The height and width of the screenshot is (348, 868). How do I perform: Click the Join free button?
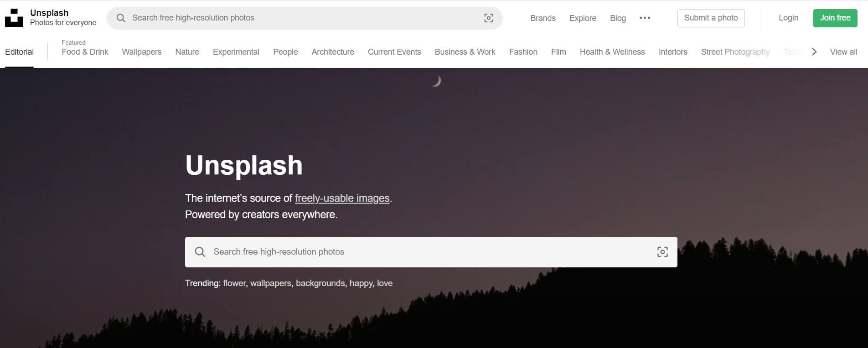[835, 18]
